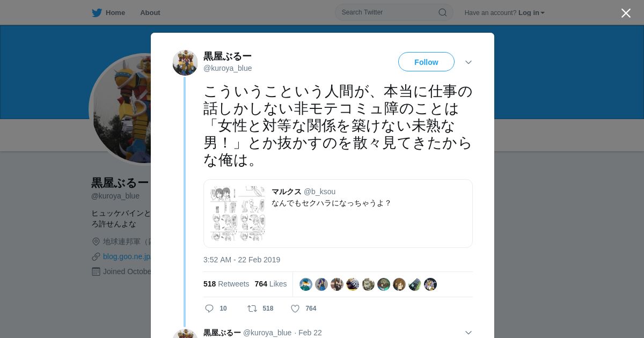This screenshot has height=338, width=644.
Task: Click 黒屋ぶるー avatar in tweet header
Action: point(185,63)
